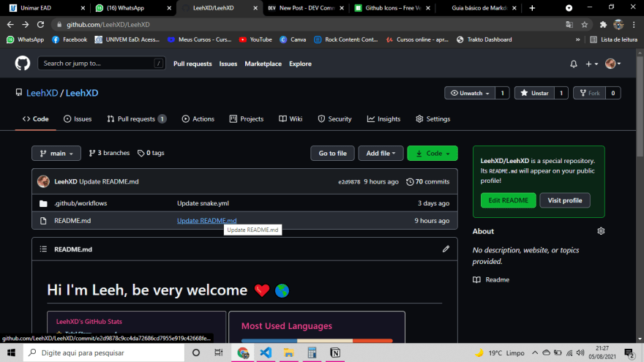Open the GitHub home logo
The image size is (644, 362).
click(23, 63)
